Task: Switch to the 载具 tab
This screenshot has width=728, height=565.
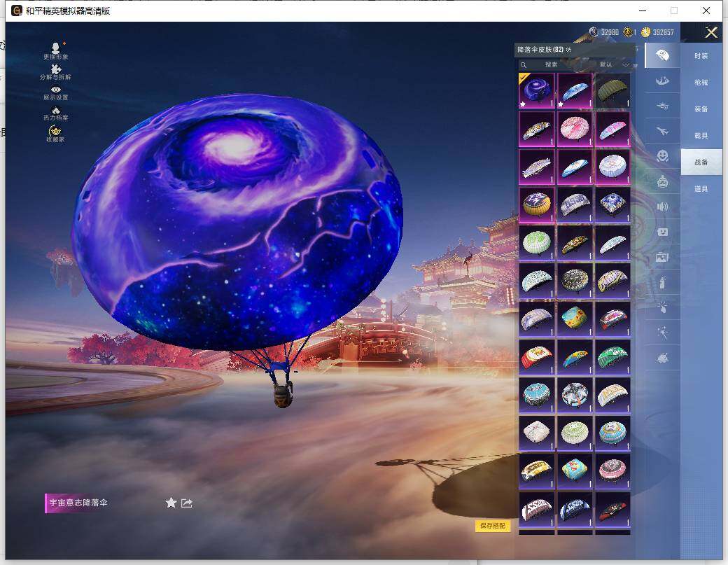Action: coord(701,136)
